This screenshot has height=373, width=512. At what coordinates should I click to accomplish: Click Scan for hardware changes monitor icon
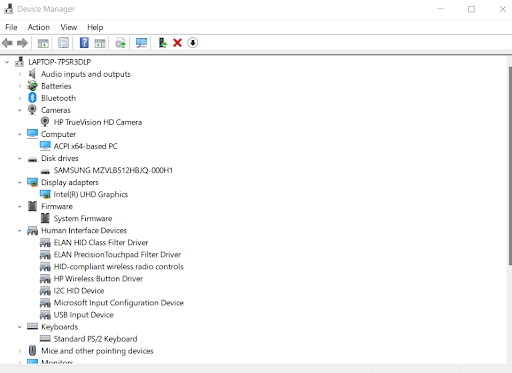[x=141, y=43]
